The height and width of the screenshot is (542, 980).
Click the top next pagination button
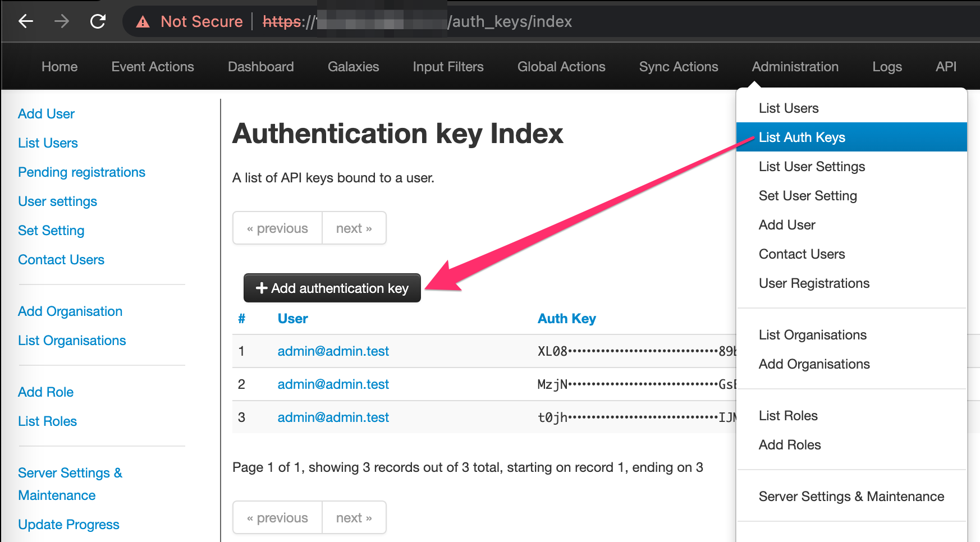point(354,228)
